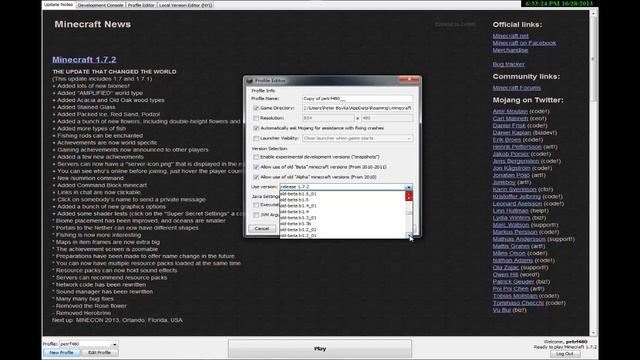Click the New Profile button
The height and width of the screenshot is (360, 640).
tap(61, 353)
